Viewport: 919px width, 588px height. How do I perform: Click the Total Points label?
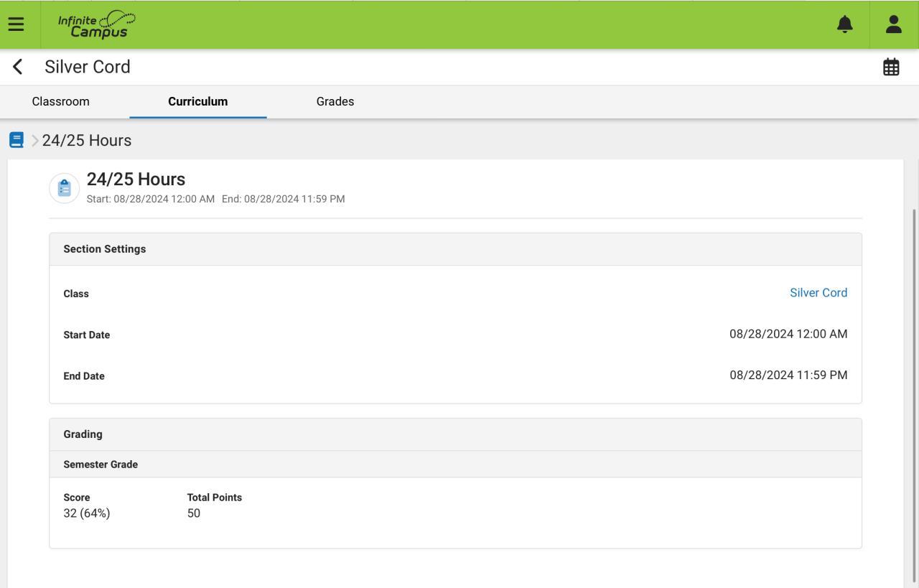(215, 498)
